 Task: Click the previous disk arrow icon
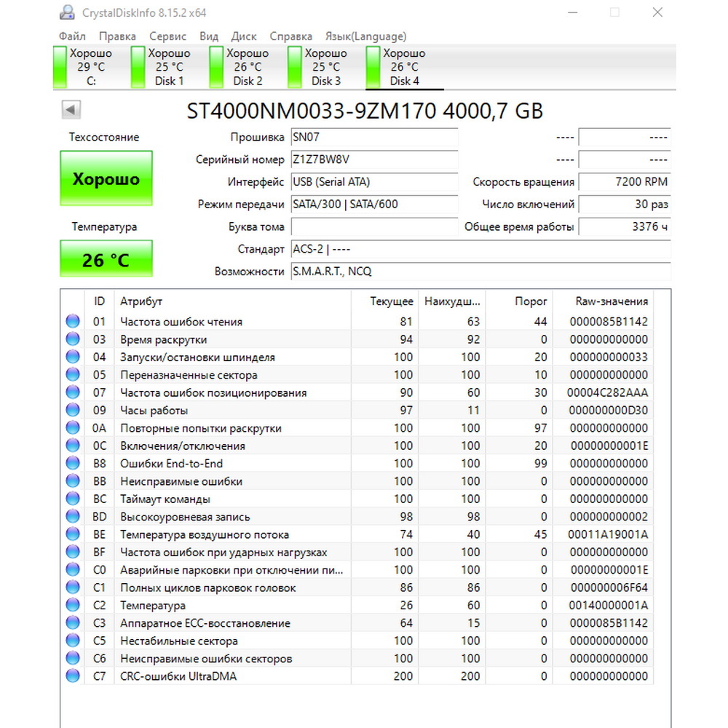pos(71,110)
